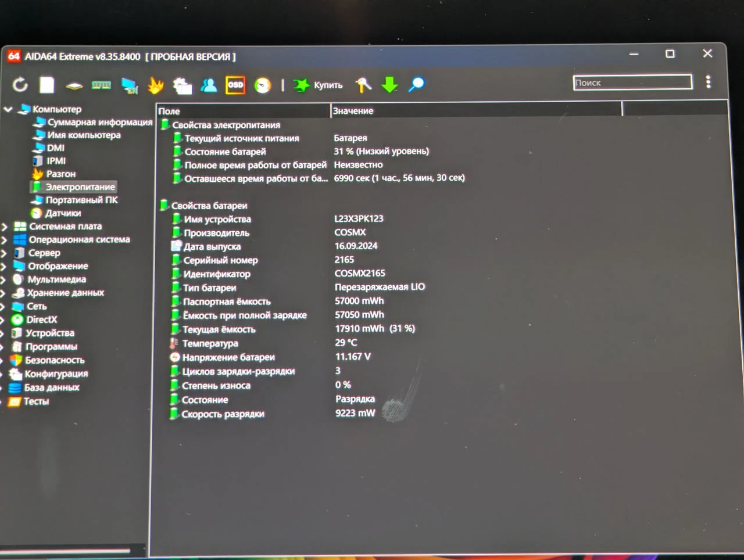Click the flat motherboard toolbar icon
This screenshot has height=560, width=744.
point(74,86)
